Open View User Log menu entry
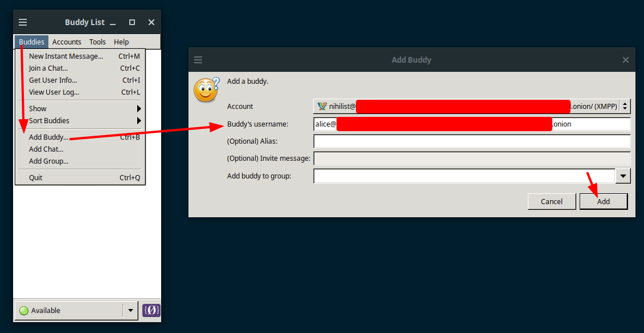The image size is (644, 333). click(80, 92)
